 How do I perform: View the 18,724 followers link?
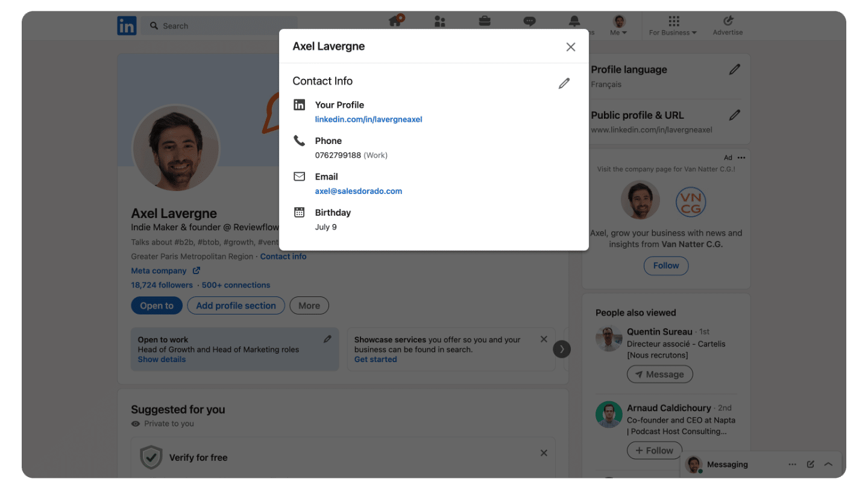[162, 285]
